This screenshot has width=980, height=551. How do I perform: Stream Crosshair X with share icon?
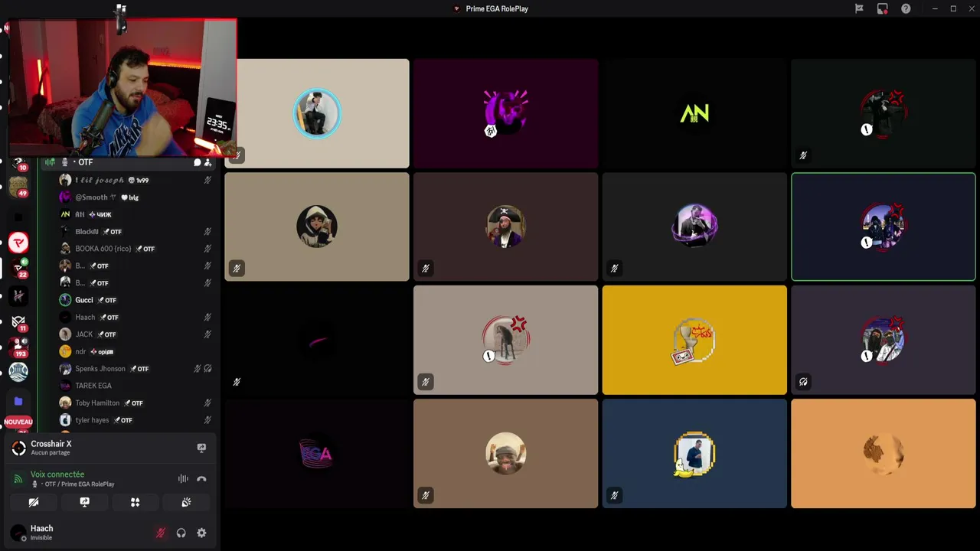[x=201, y=448]
